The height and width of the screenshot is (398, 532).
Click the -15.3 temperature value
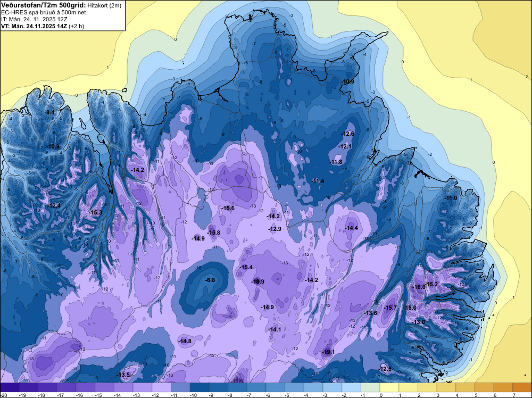pyautogui.click(x=95, y=213)
